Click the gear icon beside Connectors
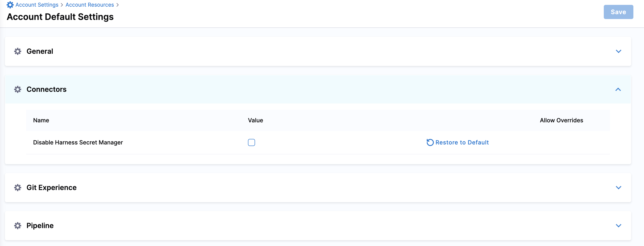644x246 pixels. coord(17,89)
